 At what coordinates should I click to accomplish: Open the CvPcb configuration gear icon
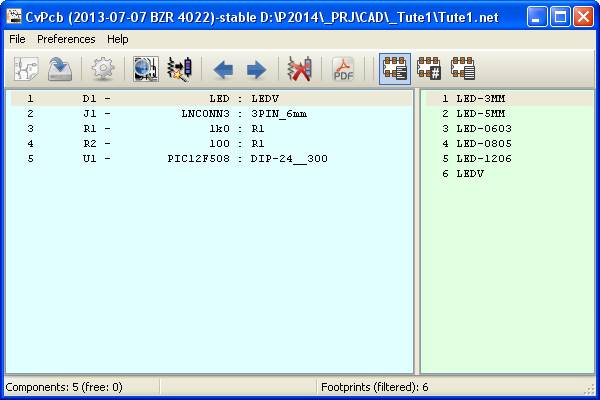103,69
